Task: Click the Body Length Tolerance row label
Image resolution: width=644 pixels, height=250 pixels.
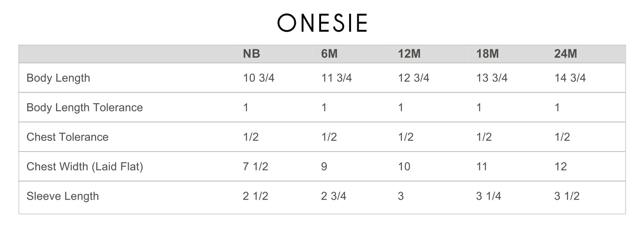Action: [85, 107]
